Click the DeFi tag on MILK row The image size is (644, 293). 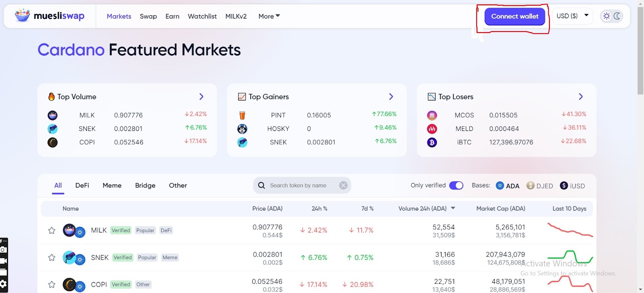pyautogui.click(x=166, y=231)
